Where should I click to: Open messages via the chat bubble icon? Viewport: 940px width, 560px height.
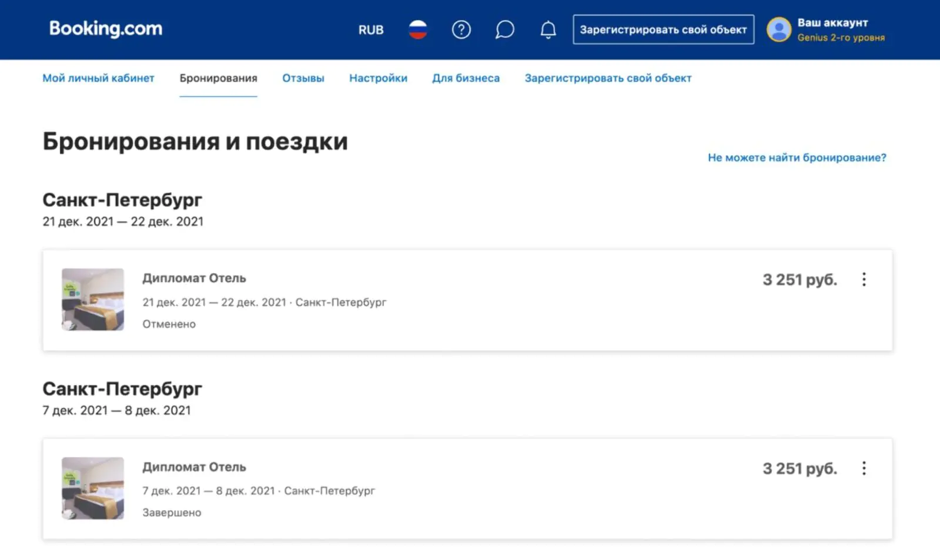coord(504,29)
